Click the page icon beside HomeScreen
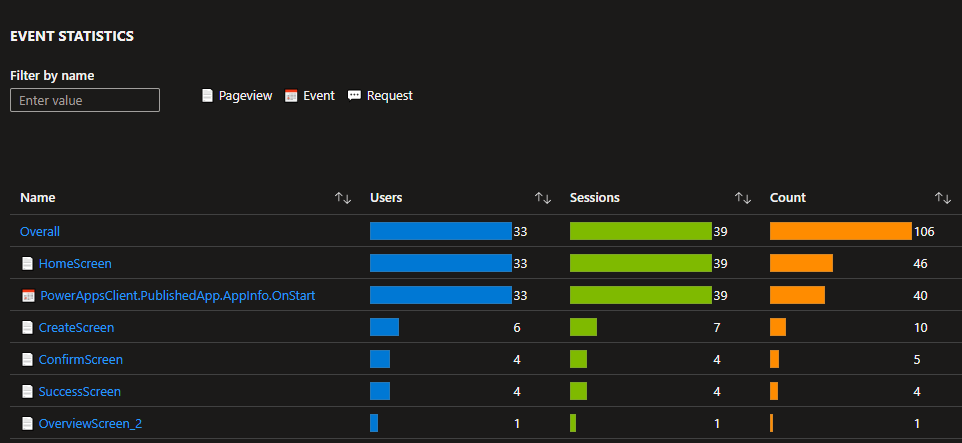This screenshot has width=962, height=443. pyautogui.click(x=27, y=264)
